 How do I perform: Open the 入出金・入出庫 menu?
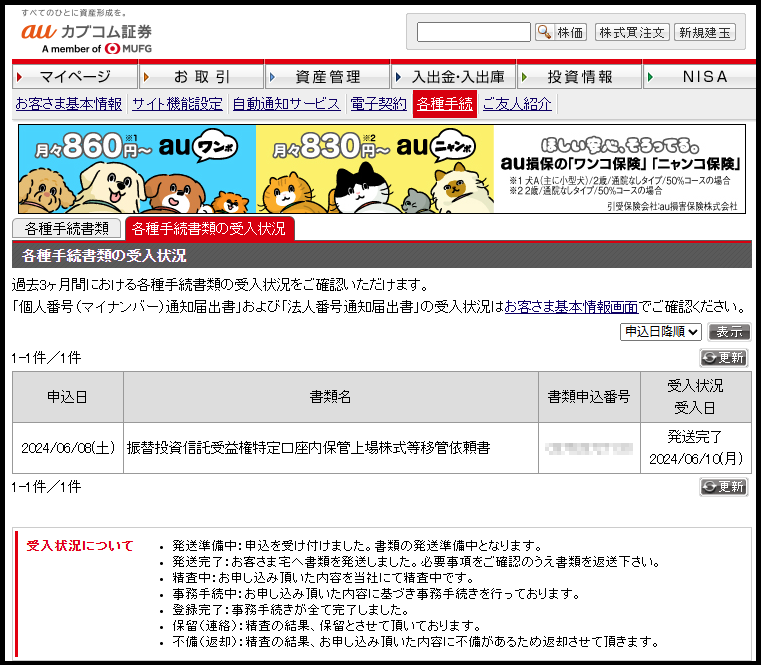point(454,77)
